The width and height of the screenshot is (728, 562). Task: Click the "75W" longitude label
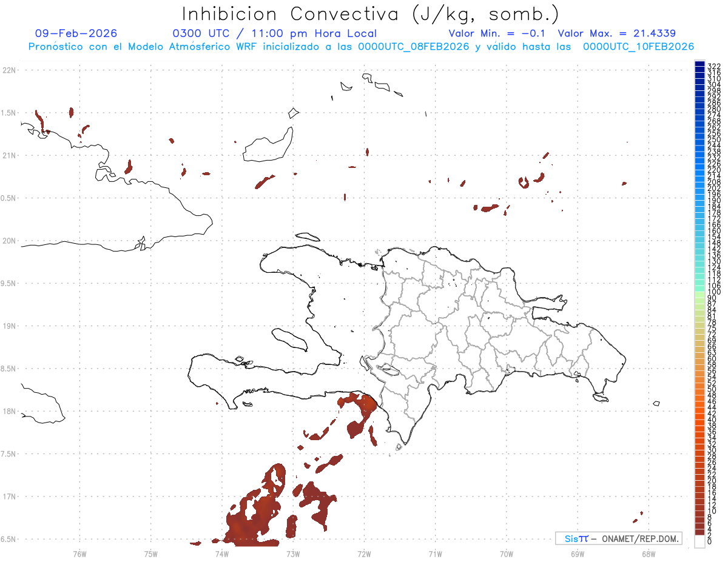[x=150, y=553]
